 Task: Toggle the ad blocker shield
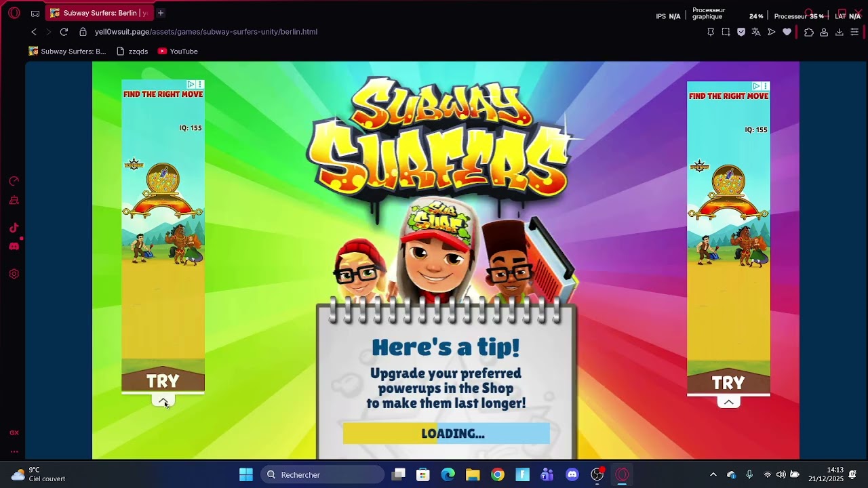pos(741,32)
